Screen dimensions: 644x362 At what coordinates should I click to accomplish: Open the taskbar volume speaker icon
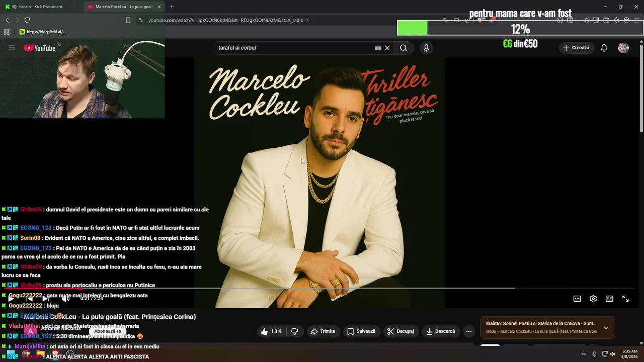tap(612, 354)
